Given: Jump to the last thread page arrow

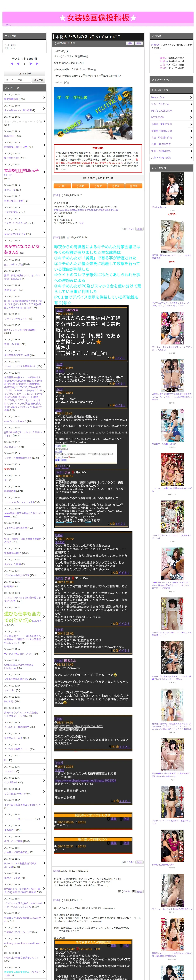Looking at the screenshot, I should click(x=38, y=64).
